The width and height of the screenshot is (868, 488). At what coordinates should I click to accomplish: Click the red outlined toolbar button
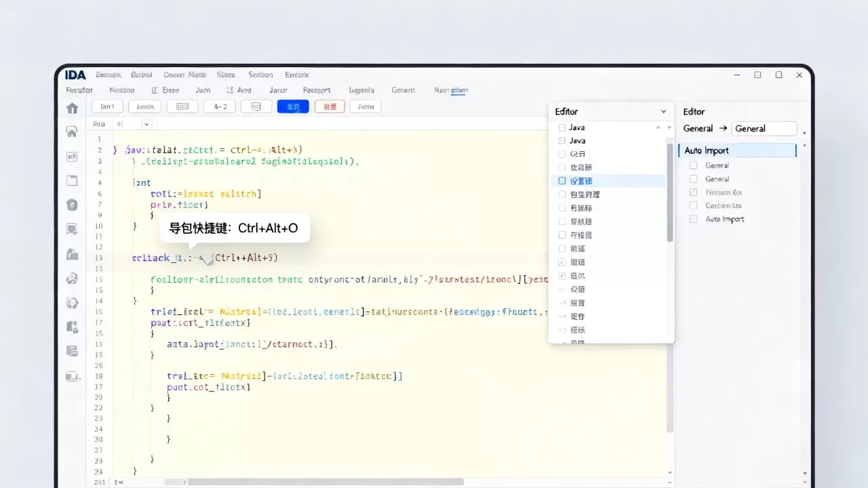tap(330, 106)
